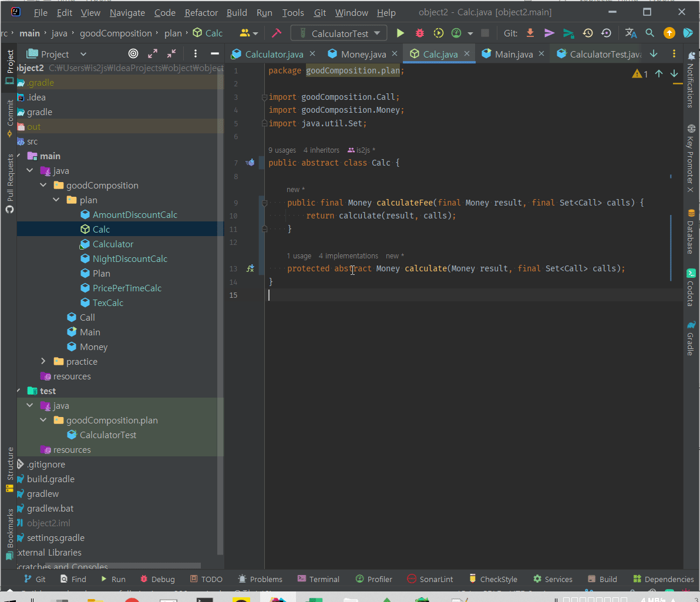Select opened file target icon in Project panel
The width and height of the screenshot is (700, 602).
coord(133,54)
